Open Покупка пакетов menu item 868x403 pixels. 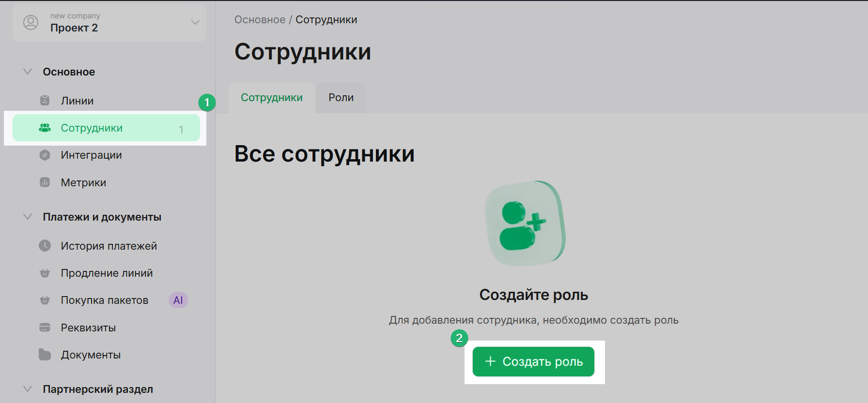[x=104, y=300]
